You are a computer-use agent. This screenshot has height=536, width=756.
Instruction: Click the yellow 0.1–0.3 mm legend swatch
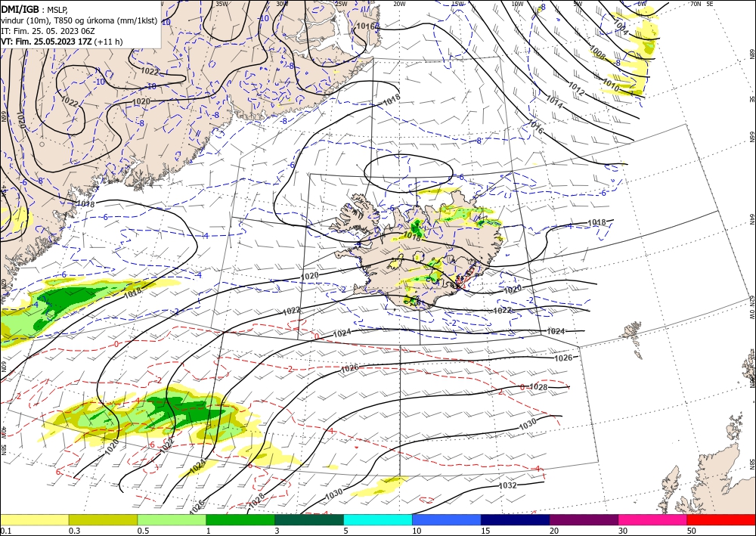34,519
